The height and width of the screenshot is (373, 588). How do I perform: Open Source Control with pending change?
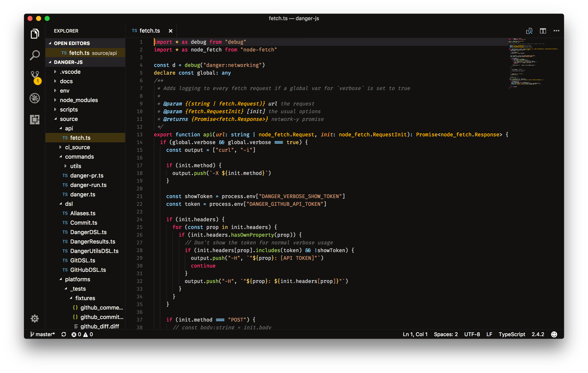[35, 77]
